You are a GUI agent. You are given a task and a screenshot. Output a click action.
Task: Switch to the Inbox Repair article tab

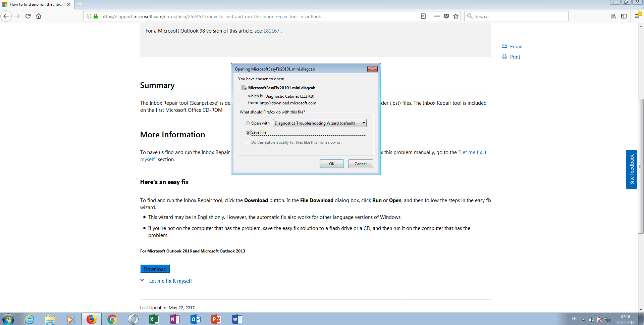click(34, 4)
